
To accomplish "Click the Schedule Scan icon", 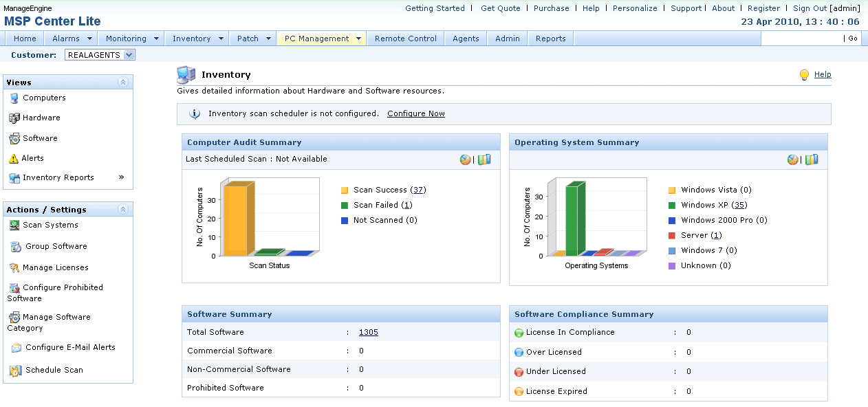I will pos(15,371).
